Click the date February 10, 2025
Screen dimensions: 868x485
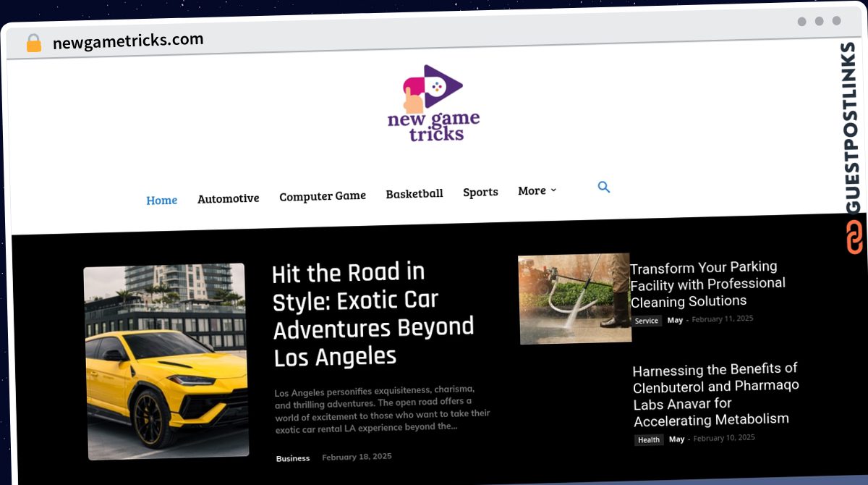724,438
